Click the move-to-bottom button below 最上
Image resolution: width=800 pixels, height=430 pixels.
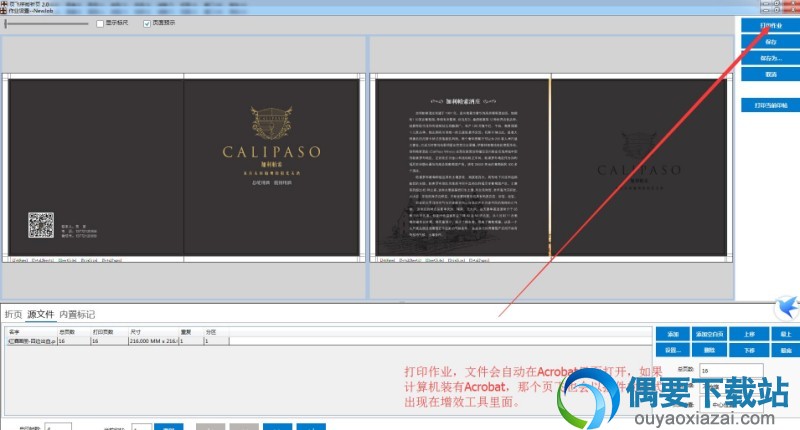[x=786, y=350]
